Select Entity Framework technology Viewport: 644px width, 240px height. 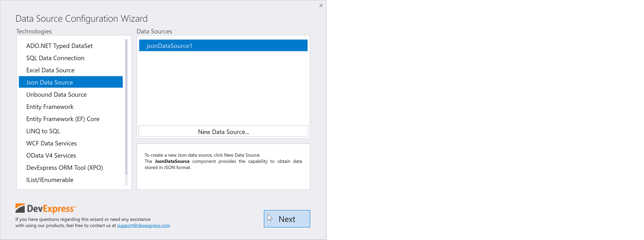click(x=49, y=106)
